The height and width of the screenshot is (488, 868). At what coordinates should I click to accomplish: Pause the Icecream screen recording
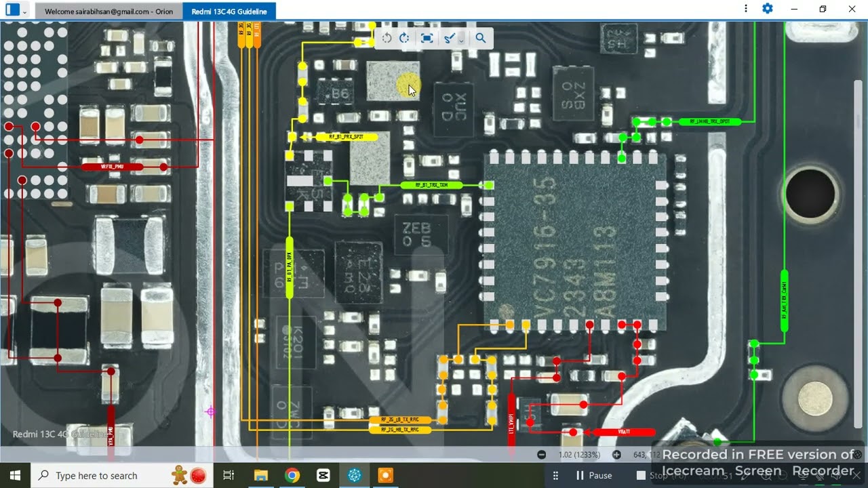tap(594, 475)
